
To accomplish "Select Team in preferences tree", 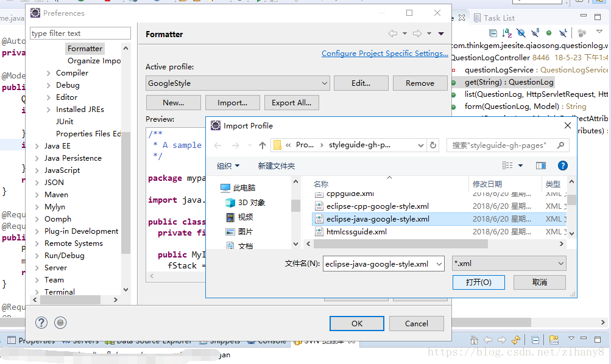I will tap(54, 280).
